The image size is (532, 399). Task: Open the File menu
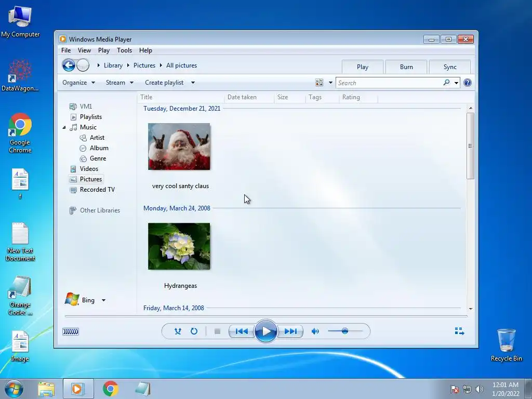(66, 50)
